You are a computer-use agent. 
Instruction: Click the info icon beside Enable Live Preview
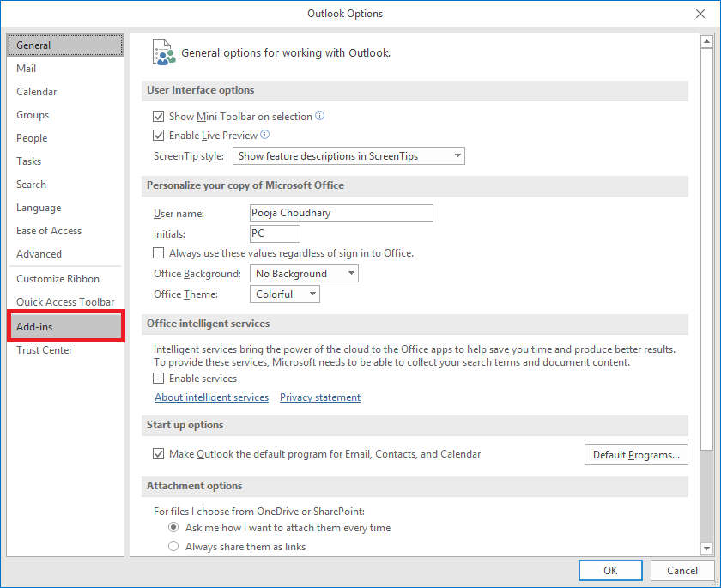(265, 135)
